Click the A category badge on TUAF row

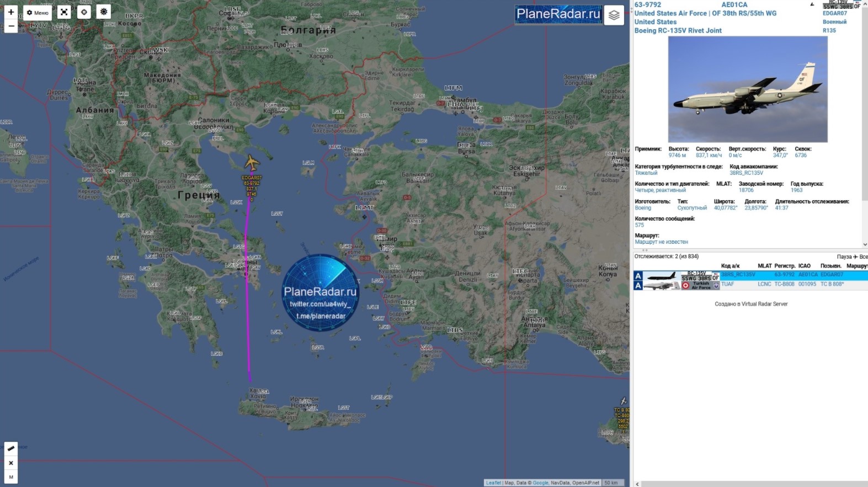coord(638,285)
